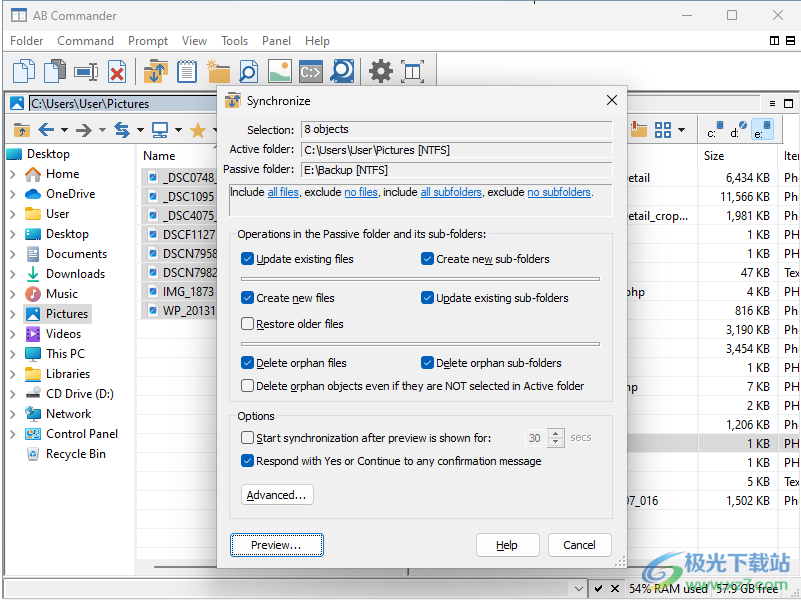Click the vertical split layout icon in menu bar
801x601 pixels.
click(x=774, y=41)
